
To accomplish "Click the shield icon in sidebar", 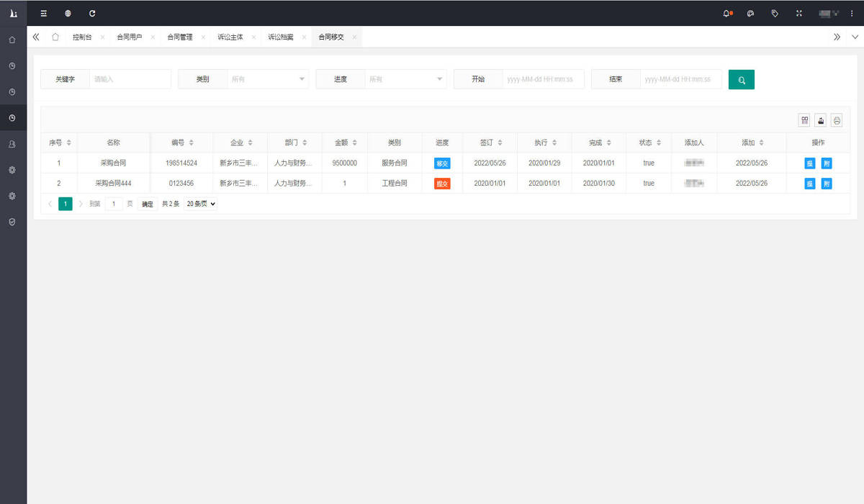I will 12,222.
